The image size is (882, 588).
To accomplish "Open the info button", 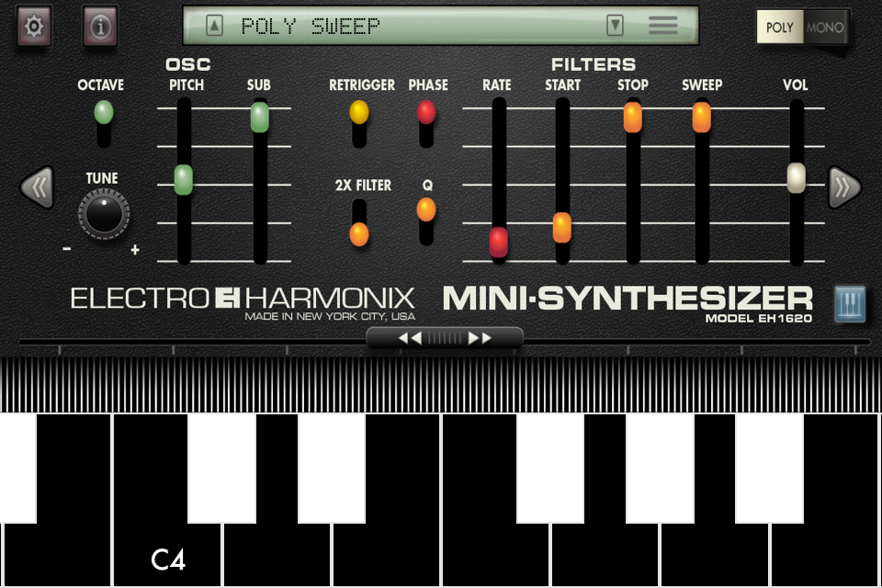I will click(100, 26).
